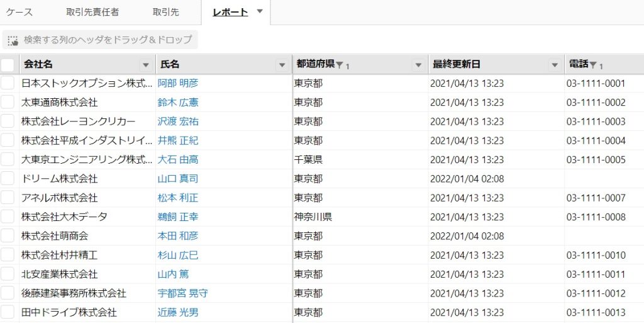The height and width of the screenshot is (323, 644).
Task: Check the row for 田中ドライブ株式会社
Action: 8,312
